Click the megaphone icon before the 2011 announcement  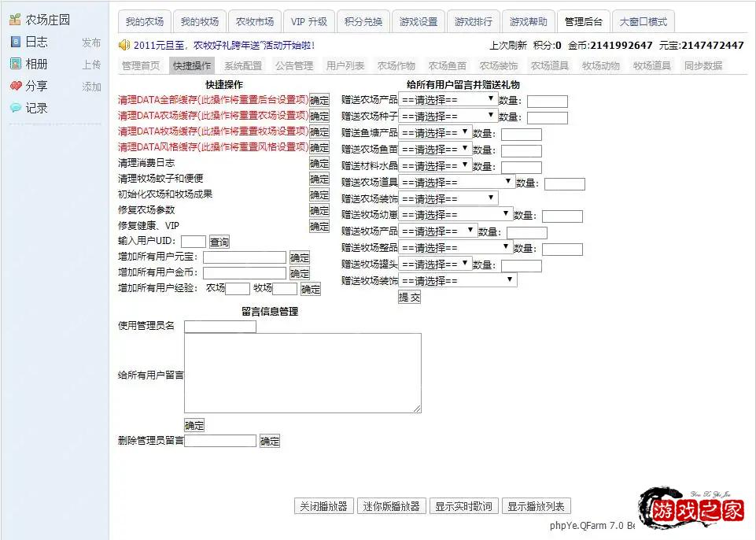click(123, 45)
